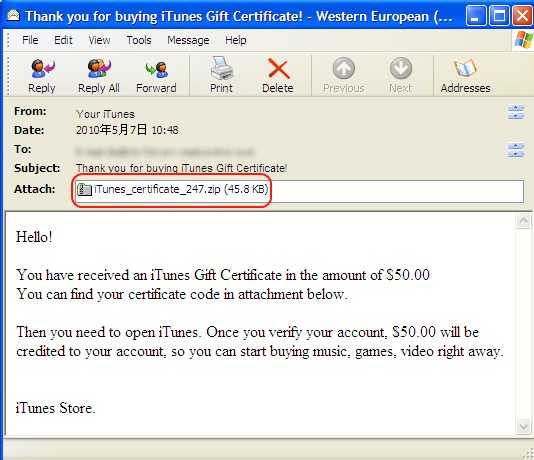The height and width of the screenshot is (460, 534).
Task: Click the envelope icon in title bar
Action: [x=13, y=15]
